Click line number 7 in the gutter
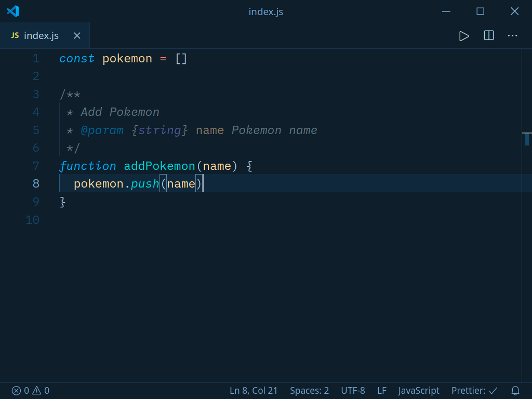 click(x=36, y=166)
